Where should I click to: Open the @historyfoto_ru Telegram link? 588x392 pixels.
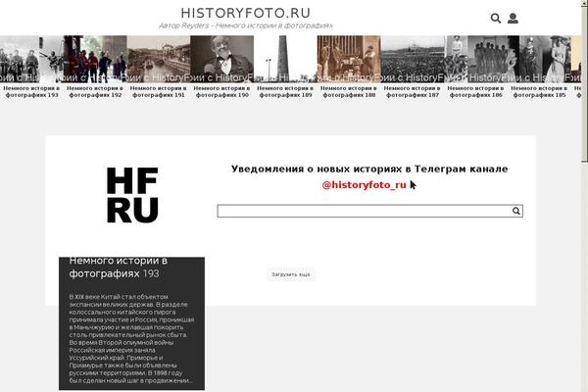tap(365, 185)
